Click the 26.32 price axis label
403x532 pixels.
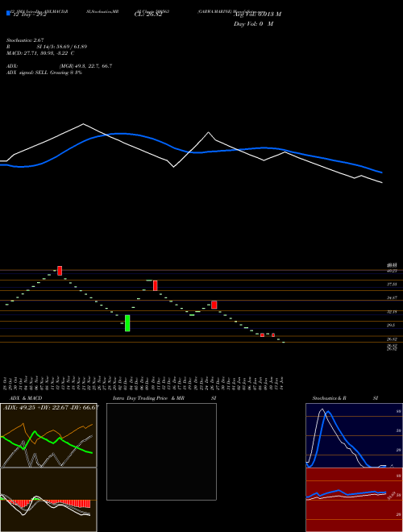point(392,339)
